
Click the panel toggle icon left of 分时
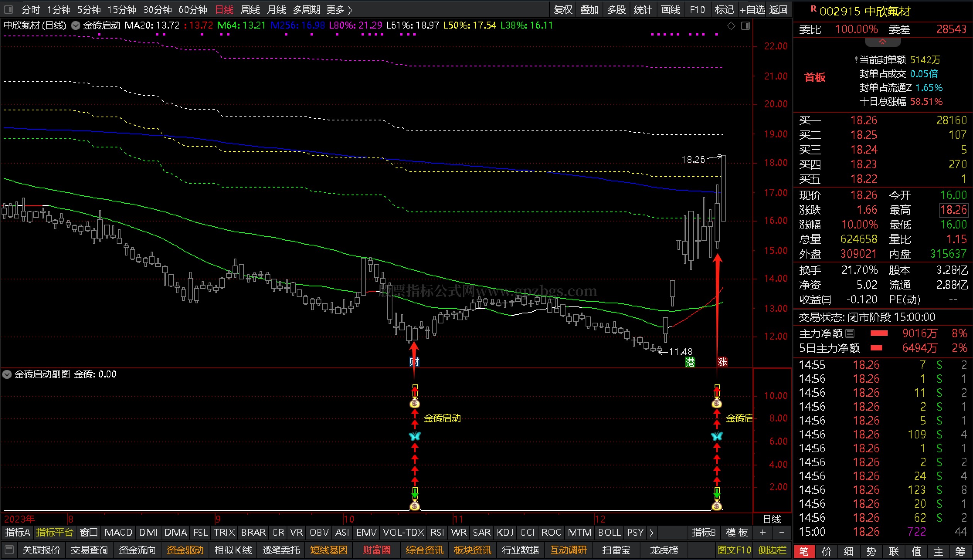(8, 9)
